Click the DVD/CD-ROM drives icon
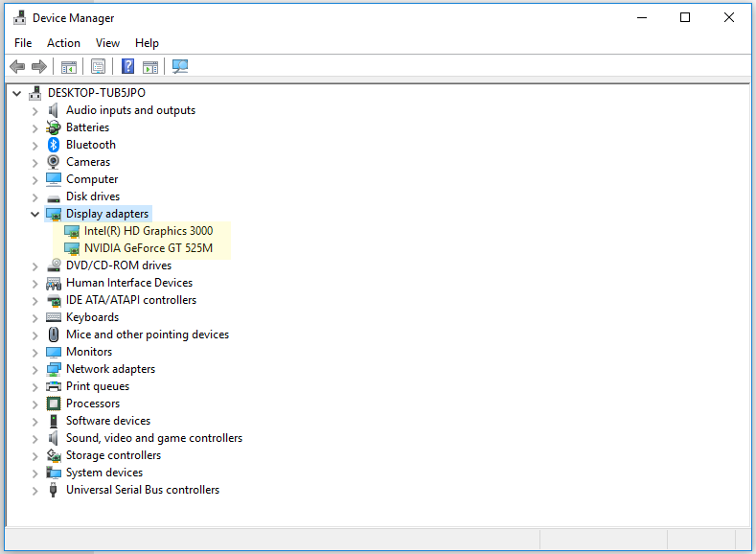Viewport: 756px width, 554px height. click(x=54, y=265)
